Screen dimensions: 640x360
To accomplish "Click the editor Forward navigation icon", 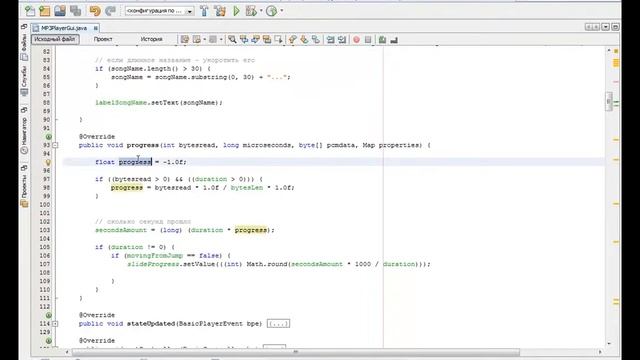I will (213, 40).
